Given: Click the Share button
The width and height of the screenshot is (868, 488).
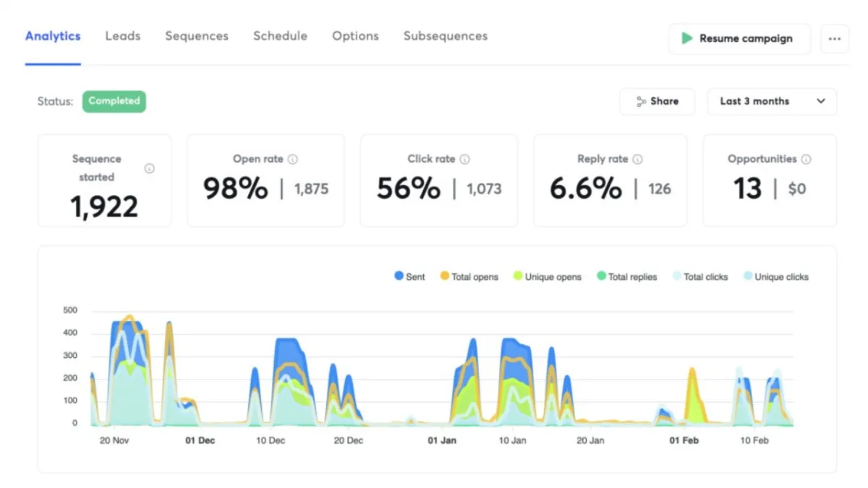Looking at the screenshot, I should (657, 102).
